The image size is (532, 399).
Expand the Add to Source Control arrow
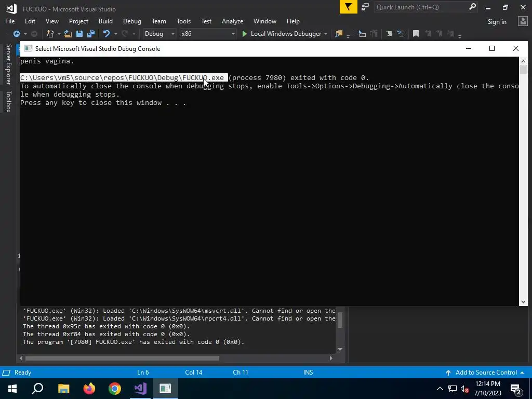522,373
